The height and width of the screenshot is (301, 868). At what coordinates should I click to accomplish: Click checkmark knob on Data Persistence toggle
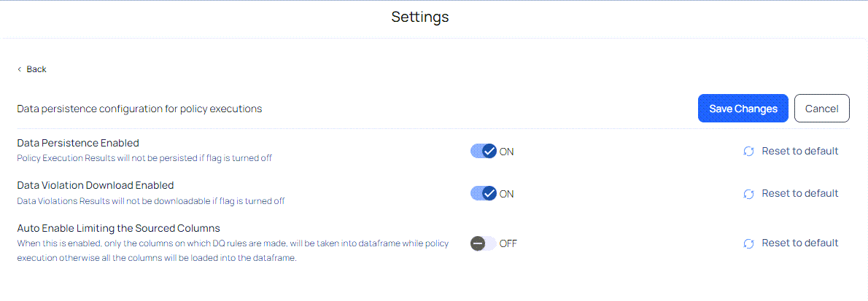tap(489, 151)
